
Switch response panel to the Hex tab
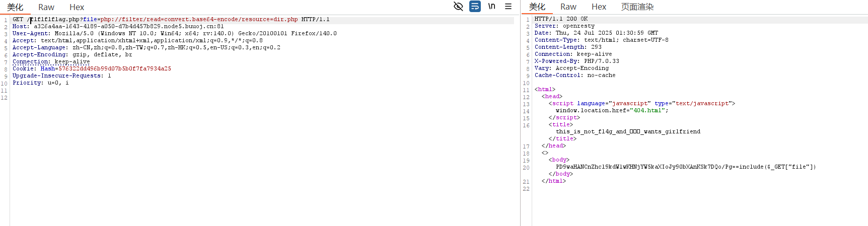599,7
